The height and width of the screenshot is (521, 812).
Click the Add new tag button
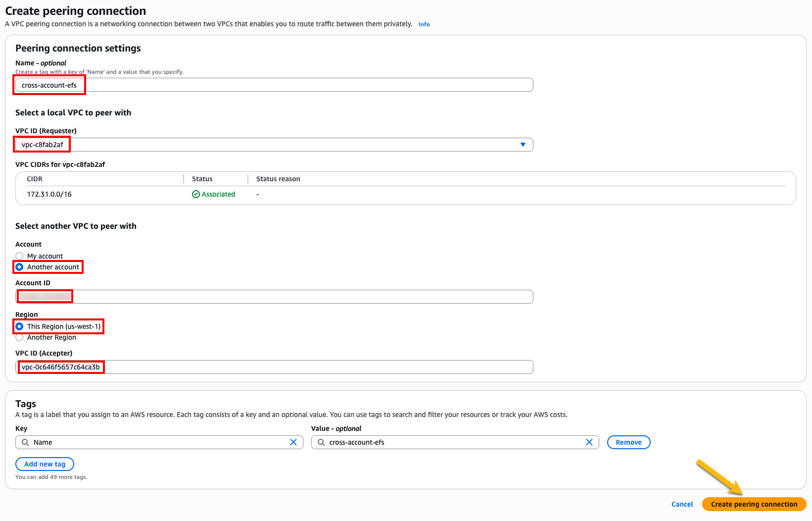[x=45, y=464]
